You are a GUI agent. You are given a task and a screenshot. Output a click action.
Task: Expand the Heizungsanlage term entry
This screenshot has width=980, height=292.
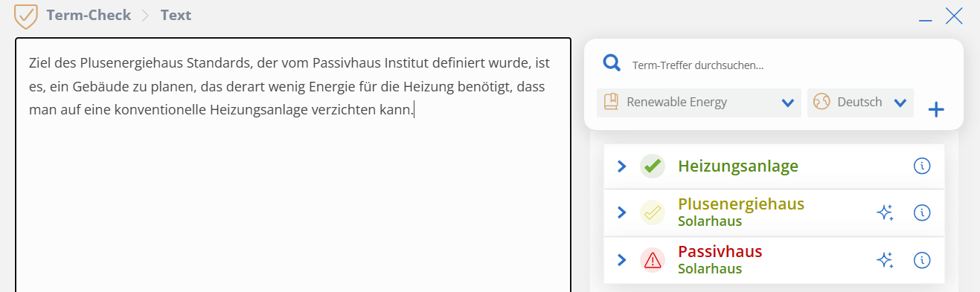click(622, 166)
